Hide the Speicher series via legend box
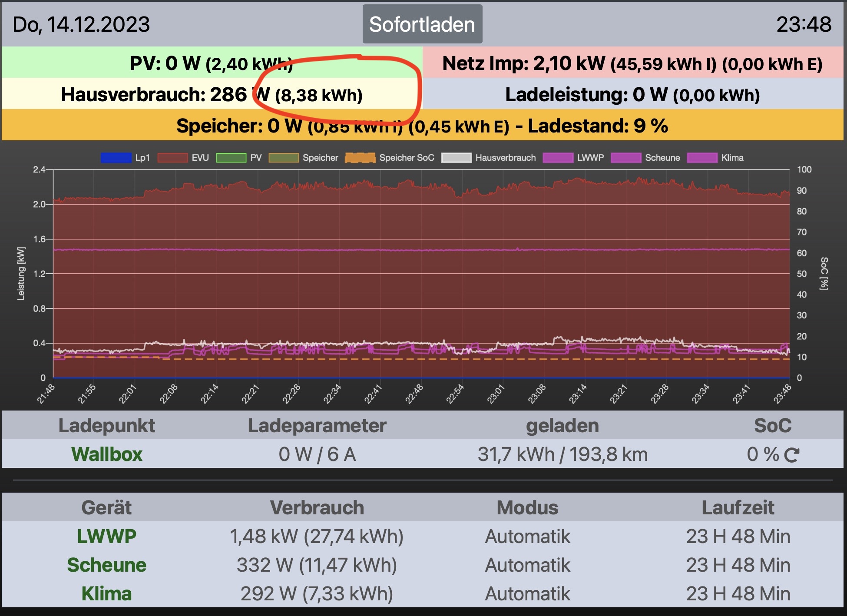 (x=284, y=158)
